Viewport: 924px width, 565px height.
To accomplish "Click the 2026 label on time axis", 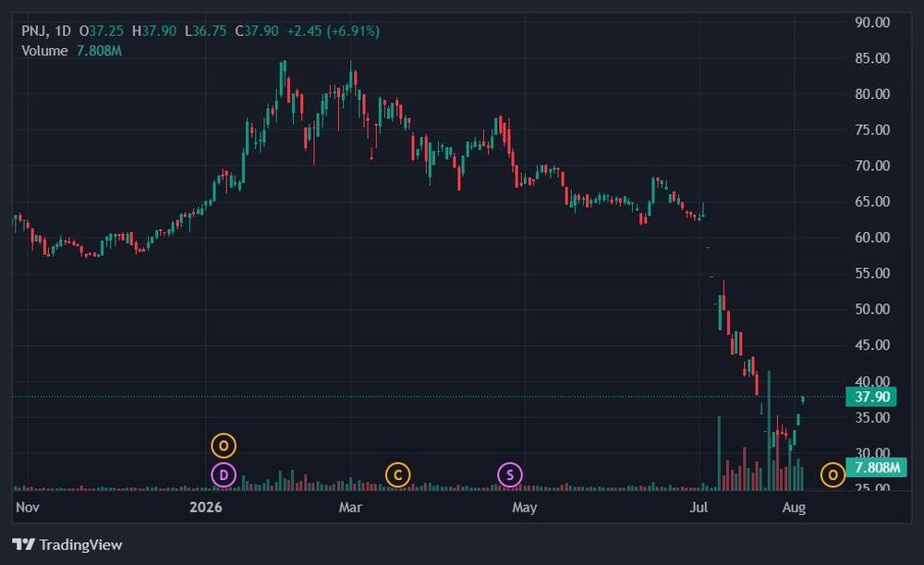I will [x=206, y=507].
